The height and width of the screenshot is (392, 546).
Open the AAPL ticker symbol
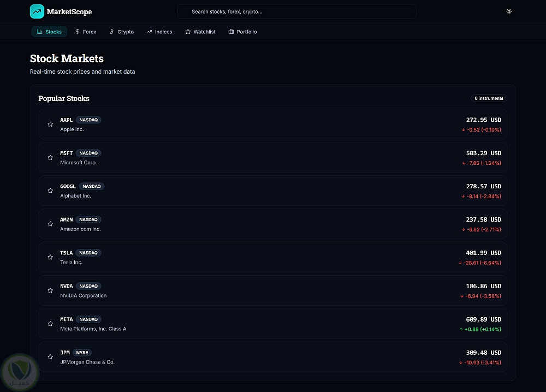(66, 120)
